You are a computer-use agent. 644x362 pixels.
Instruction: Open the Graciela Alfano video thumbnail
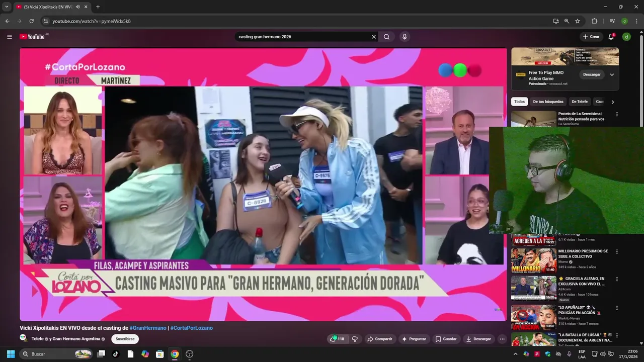[534, 288]
